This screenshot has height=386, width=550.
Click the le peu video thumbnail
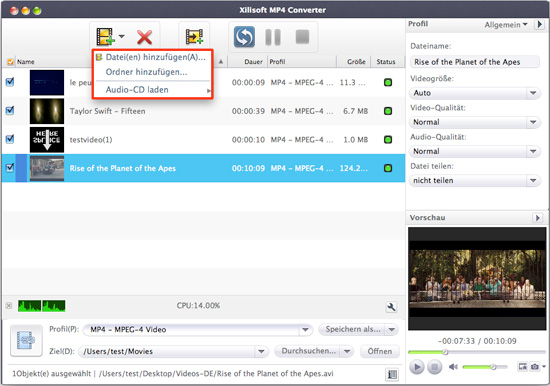pyautogui.click(x=47, y=82)
